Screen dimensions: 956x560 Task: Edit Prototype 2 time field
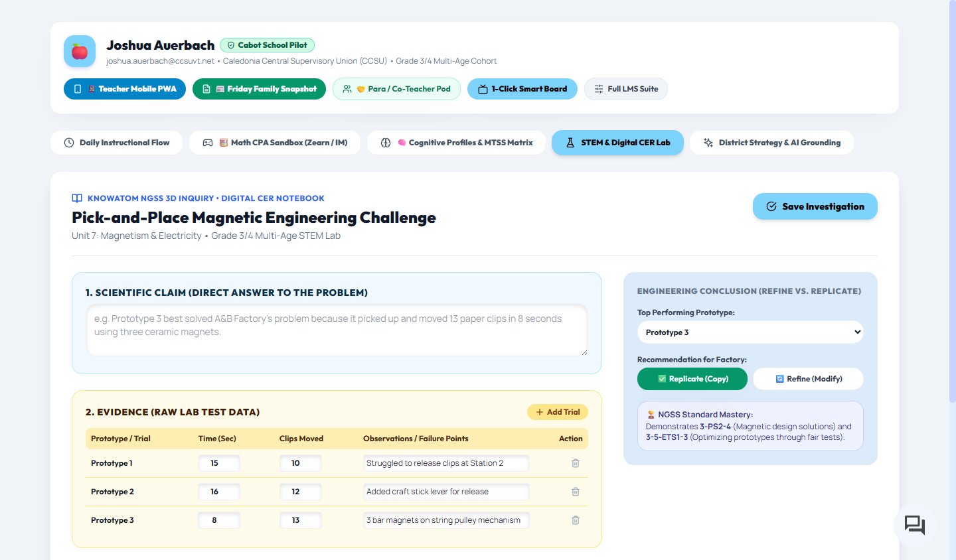coord(219,492)
